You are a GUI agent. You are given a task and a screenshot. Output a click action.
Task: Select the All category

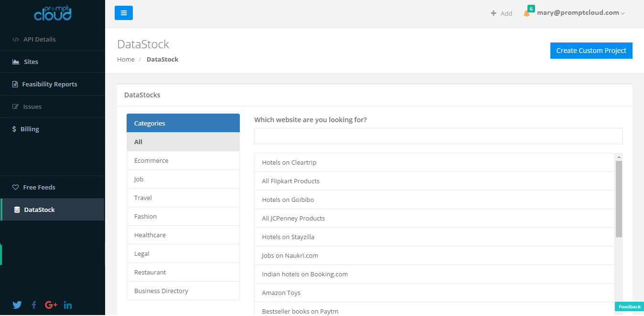[x=183, y=142]
